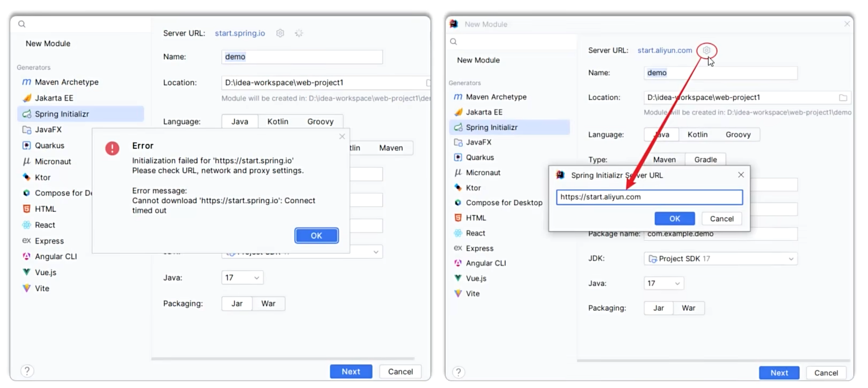Click Express icon in left window
The height and width of the screenshot is (388, 868).
pyautogui.click(x=26, y=241)
